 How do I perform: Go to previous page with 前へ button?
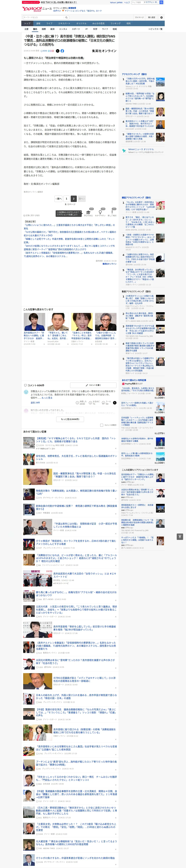pos(58,198)
